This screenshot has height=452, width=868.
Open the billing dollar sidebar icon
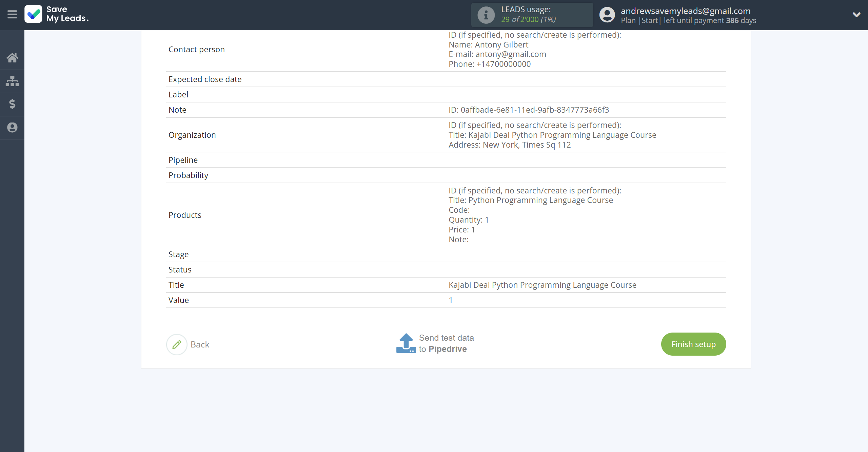pos(12,104)
